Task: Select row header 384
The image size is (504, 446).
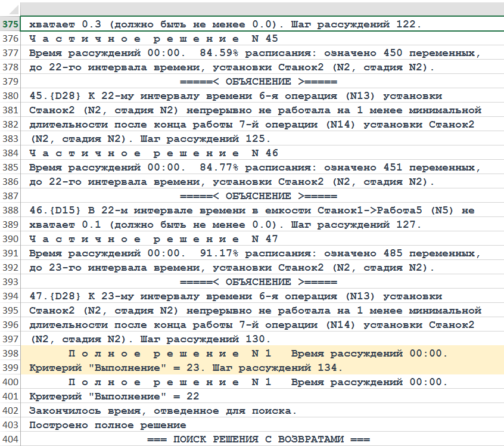Action: 10,153
